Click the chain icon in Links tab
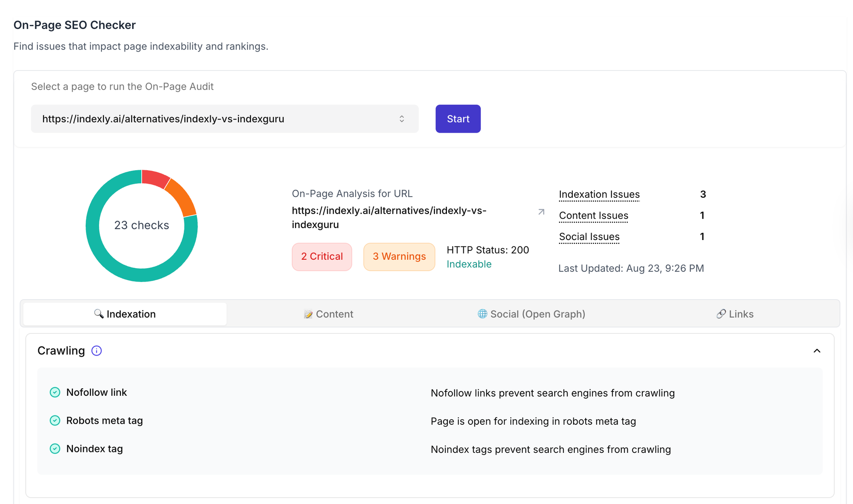The width and height of the screenshot is (853, 504). [721, 314]
